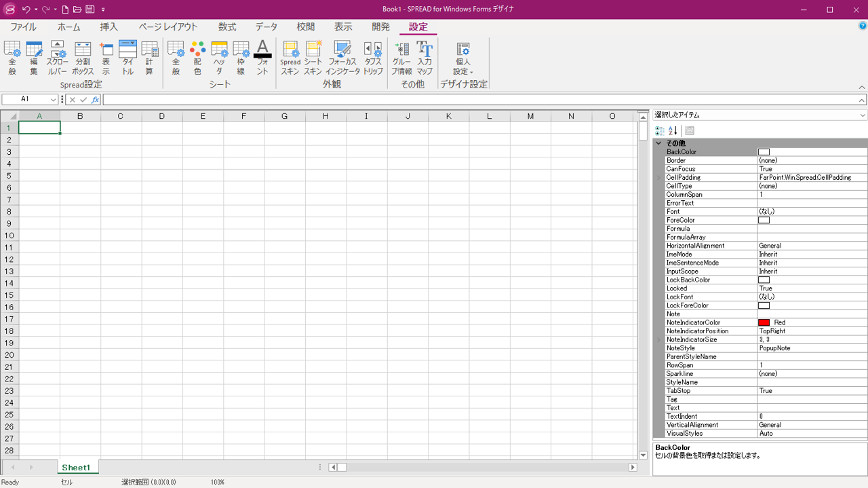The image size is (868, 488).
Task: Click the NoteIndicatorColor Red swatch
Action: (764, 322)
